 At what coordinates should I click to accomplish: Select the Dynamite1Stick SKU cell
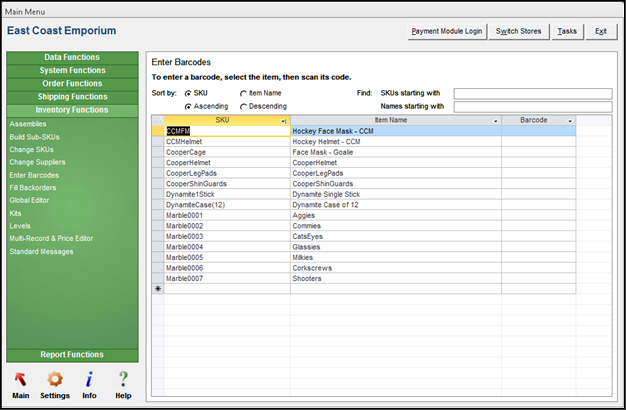coord(227,194)
